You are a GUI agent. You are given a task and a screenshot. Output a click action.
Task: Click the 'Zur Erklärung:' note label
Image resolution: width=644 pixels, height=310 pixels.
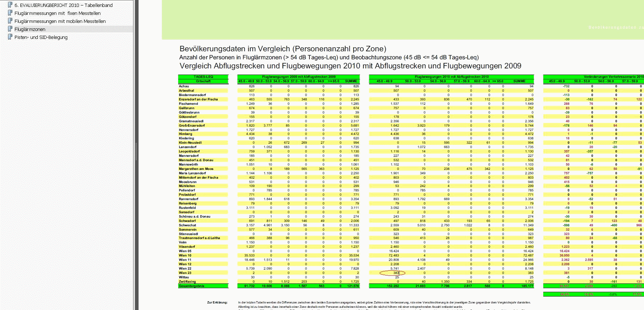click(x=217, y=302)
